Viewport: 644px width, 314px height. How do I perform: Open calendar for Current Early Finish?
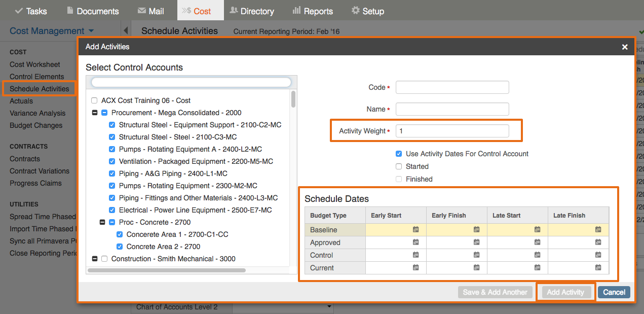(x=477, y=268)
